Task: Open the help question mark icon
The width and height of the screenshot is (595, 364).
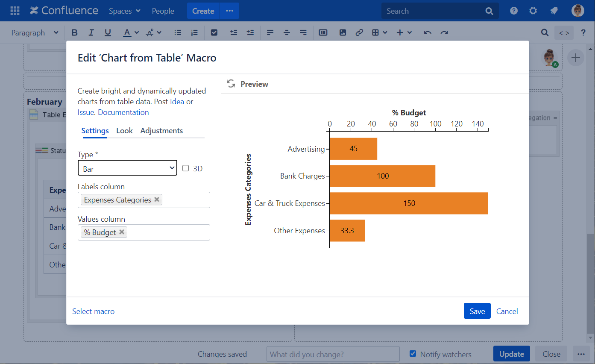Action: click(514, 11)
